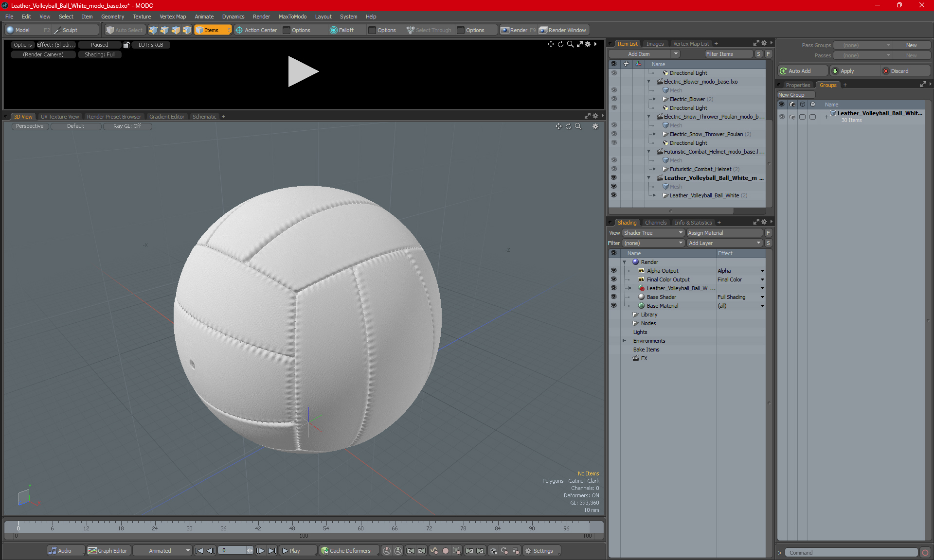Switch to the Channels tab

tap(655, 223)
